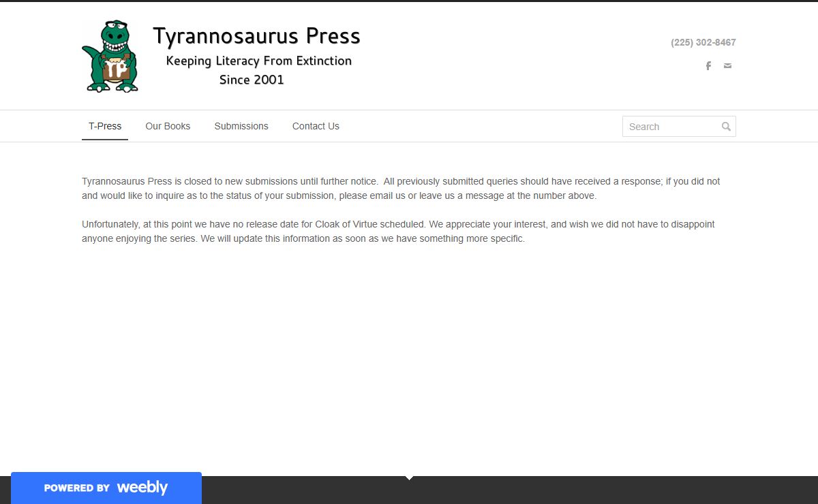The width and height of the screenshot is (818, 504).
Task: Select the T-Press navigation tab
Action: [105, 126]
